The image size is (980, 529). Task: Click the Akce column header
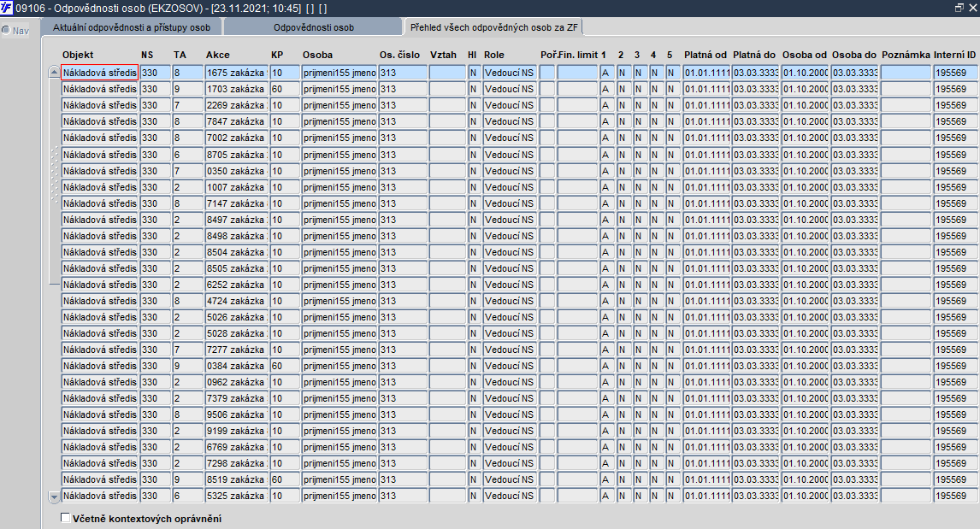coord(217,55)
